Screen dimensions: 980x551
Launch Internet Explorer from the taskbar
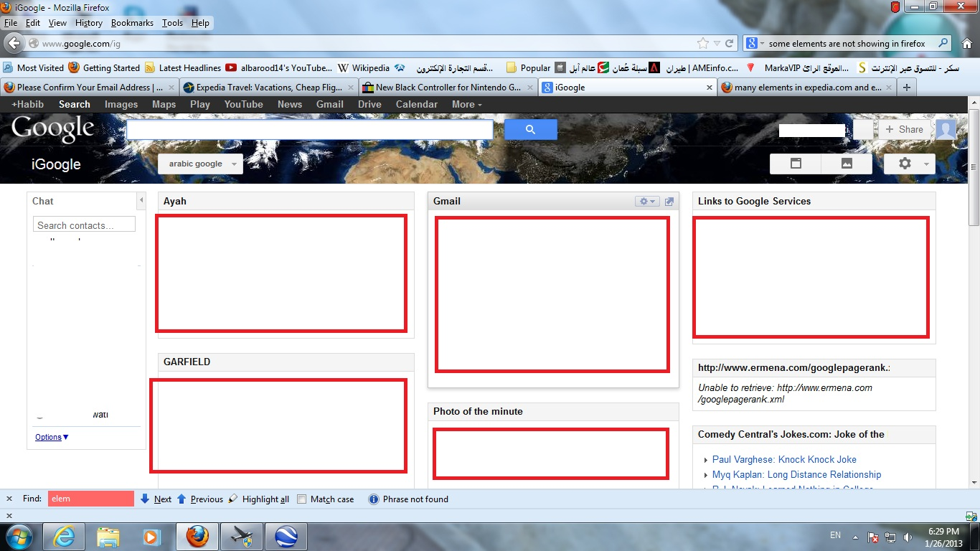(64, 537)
